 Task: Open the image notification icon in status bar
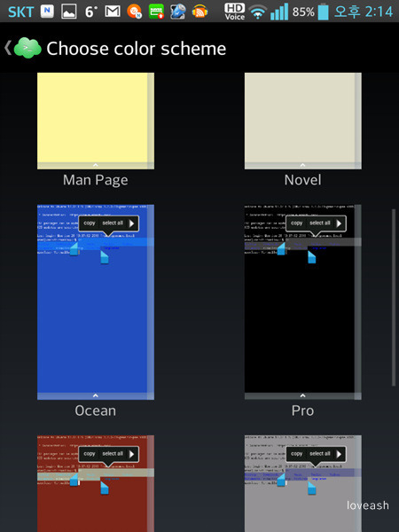[x=69, y=12]
